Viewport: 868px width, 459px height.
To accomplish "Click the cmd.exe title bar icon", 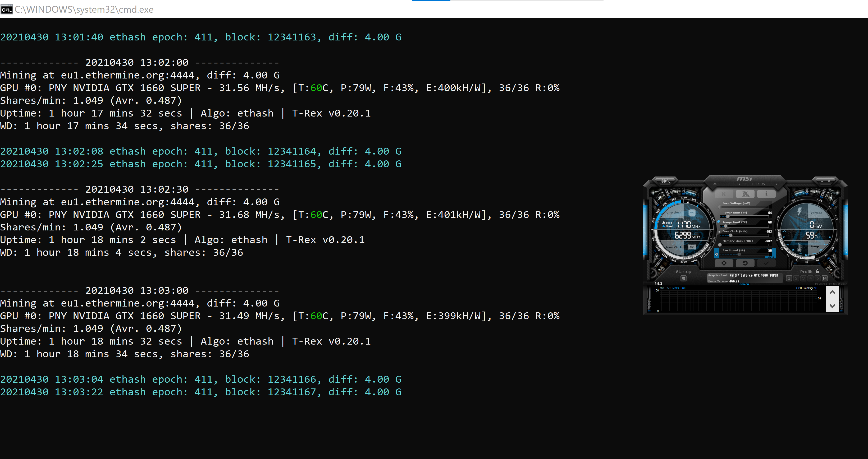I will click(x=6, y=10).
